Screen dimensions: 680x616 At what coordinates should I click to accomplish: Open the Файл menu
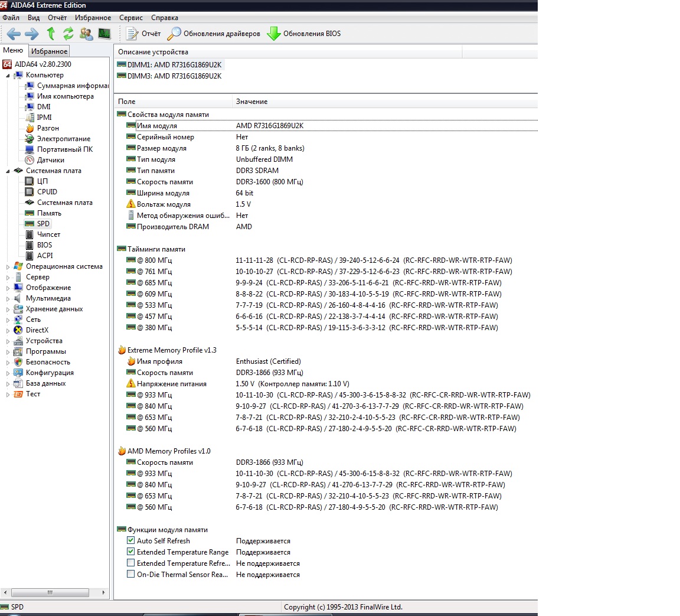[x=11, y=18]
